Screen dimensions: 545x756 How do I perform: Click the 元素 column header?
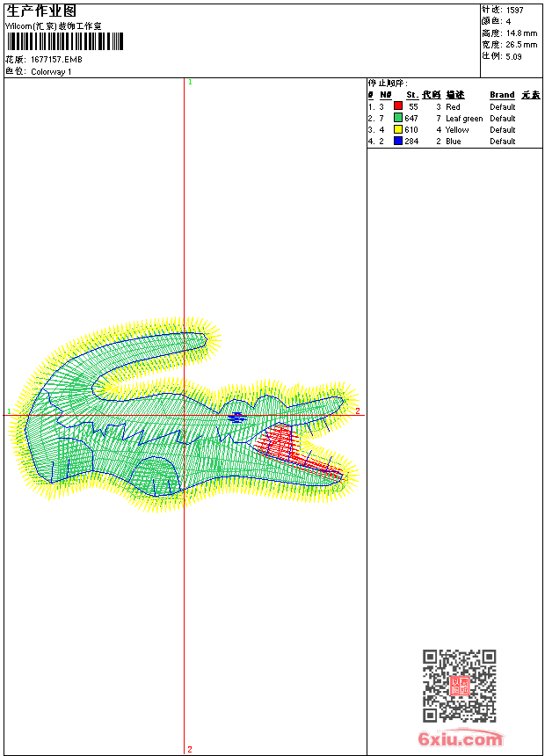[x=531, y=95]
